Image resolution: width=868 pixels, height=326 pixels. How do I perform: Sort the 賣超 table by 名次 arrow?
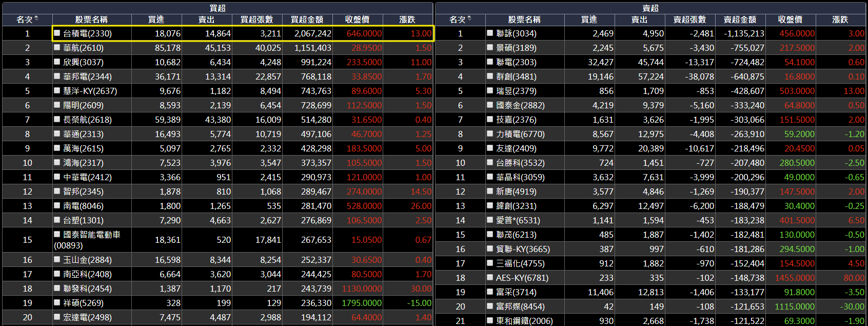pos(469,19)
